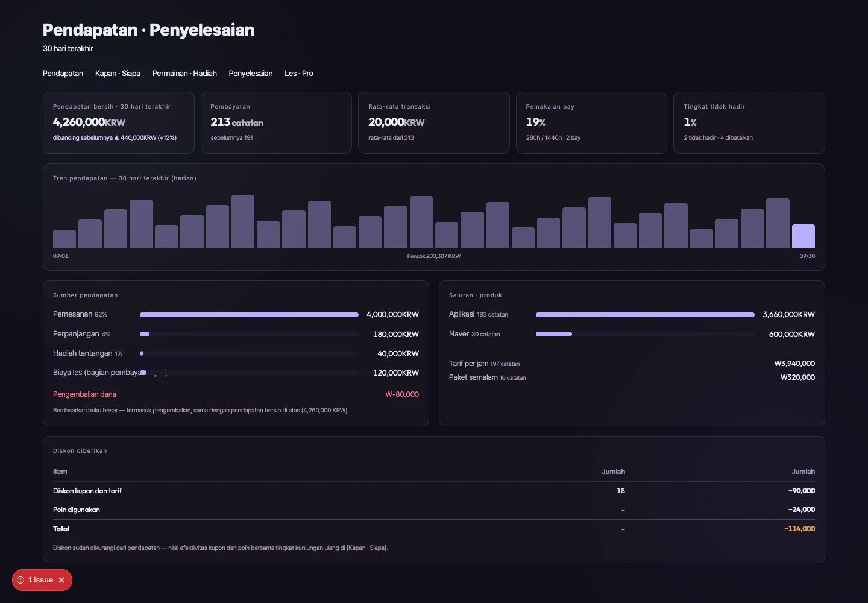Click the Hadiah tantangan 1% row label
Screen dimensions: 868x603
[87, 353]
